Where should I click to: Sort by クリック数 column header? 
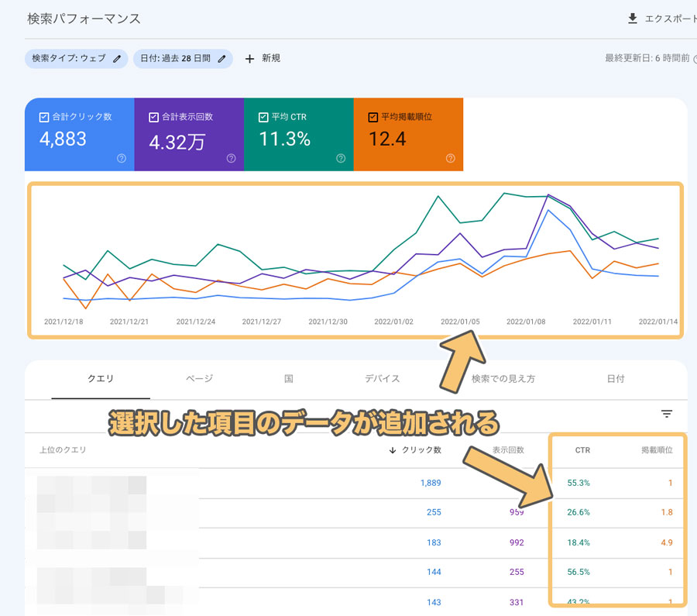pyautogui.click(x=421, y=450)
